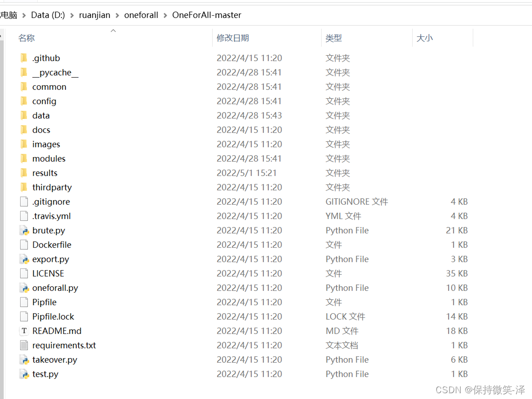This screenshot has height=399, width=532.
Task: Click the 21 KB size cell
Action: click(x=457, y=230)
